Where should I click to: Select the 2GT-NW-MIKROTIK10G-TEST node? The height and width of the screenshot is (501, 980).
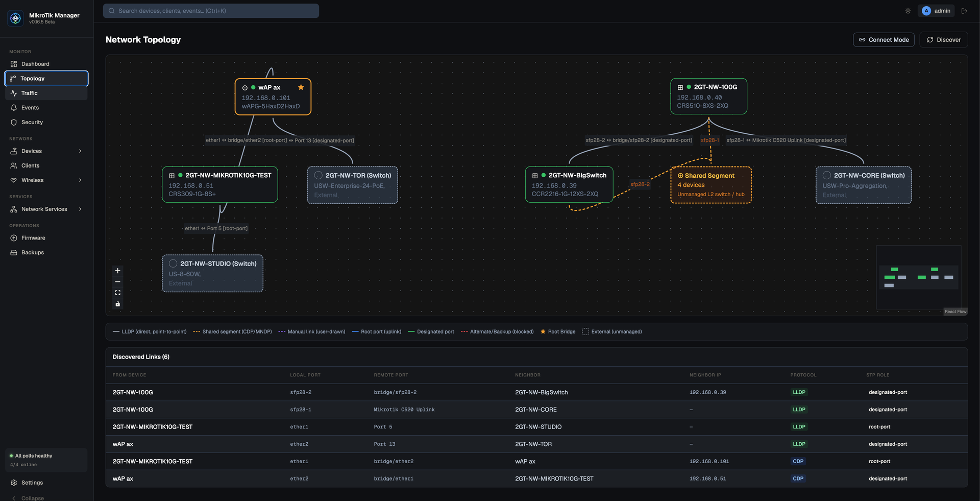pos(220,184)
